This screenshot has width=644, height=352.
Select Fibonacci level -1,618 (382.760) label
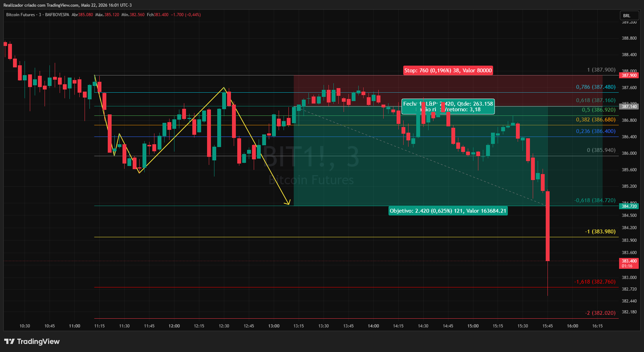(595, 282)
